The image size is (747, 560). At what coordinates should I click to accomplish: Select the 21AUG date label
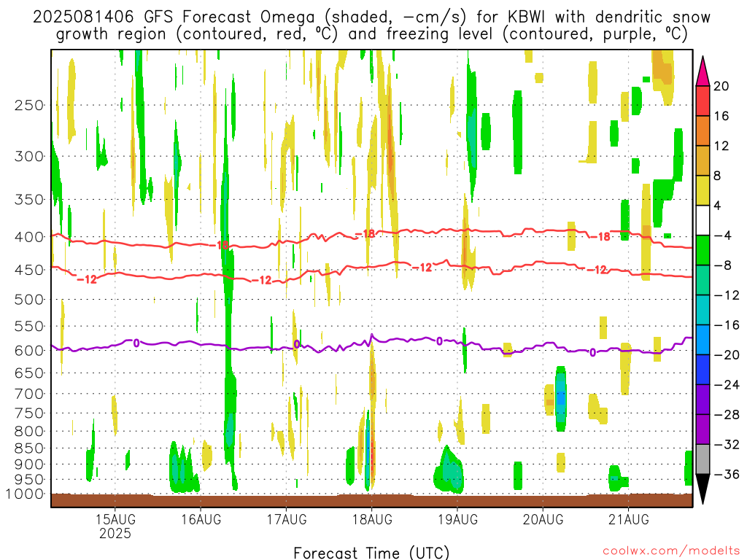(x=628, y=519)
